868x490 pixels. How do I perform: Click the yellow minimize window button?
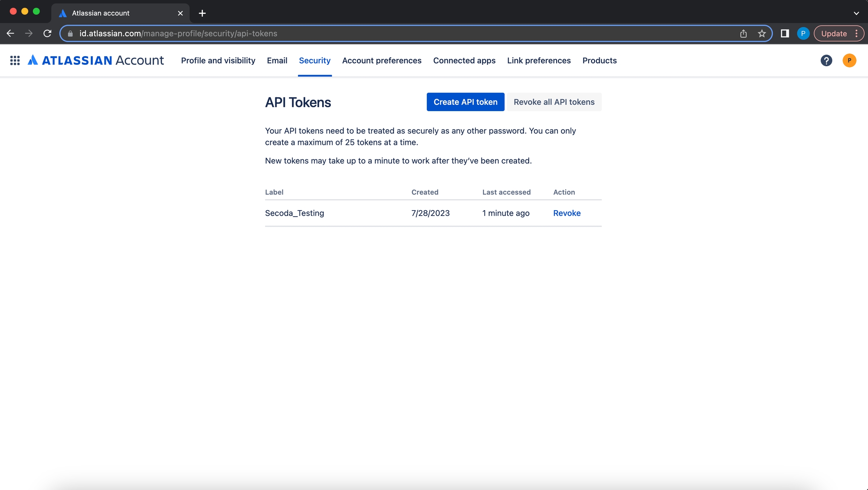(x=25, y=11)
